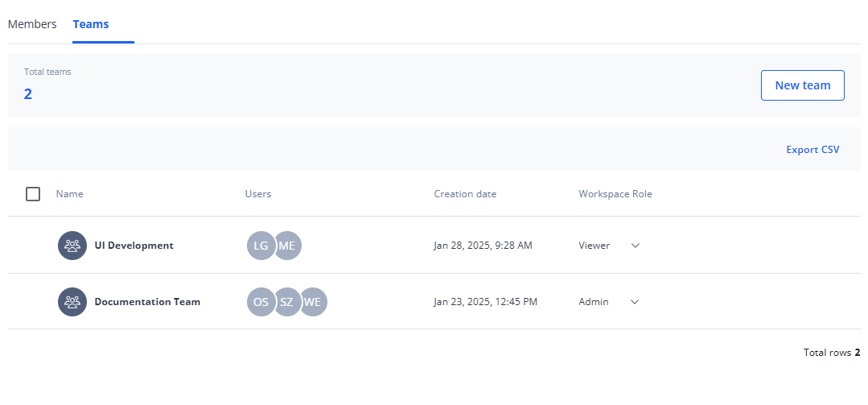Toggle the select all teams checkbox

pos(33,194)
